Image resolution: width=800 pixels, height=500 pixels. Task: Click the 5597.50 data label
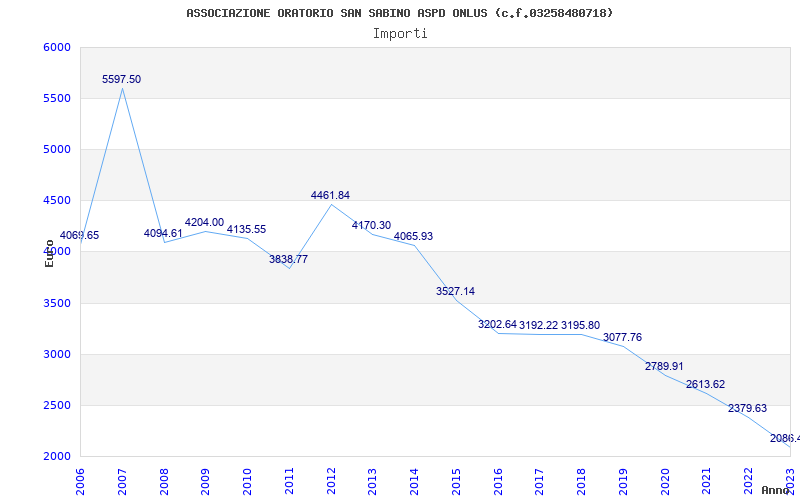(121, 79)
